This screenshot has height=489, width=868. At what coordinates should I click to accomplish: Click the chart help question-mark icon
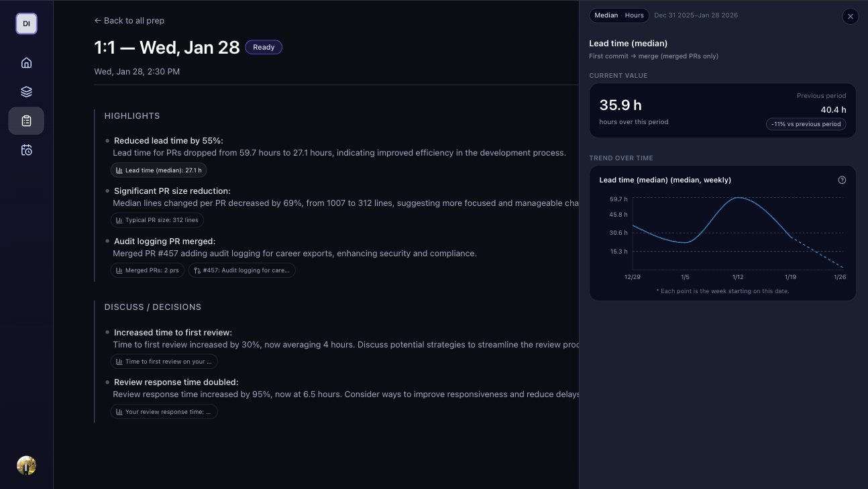(x=842, y=180)
